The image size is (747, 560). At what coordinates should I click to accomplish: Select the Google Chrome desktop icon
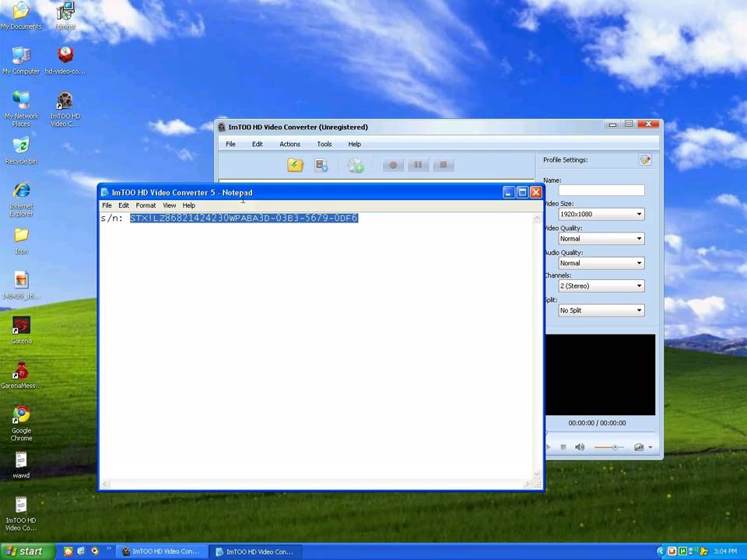(x=21, y=423)
